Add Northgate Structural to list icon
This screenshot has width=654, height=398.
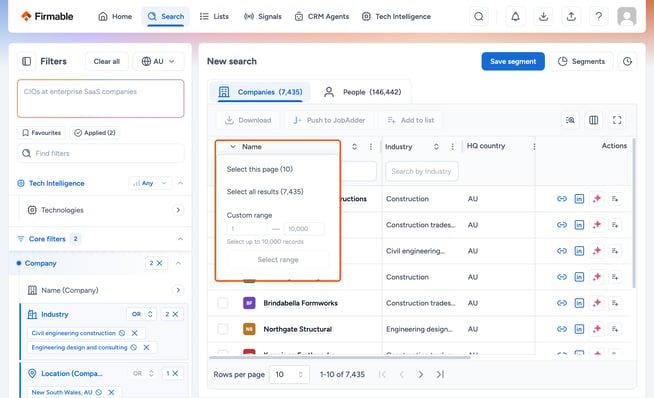click(x=615, y=329)
